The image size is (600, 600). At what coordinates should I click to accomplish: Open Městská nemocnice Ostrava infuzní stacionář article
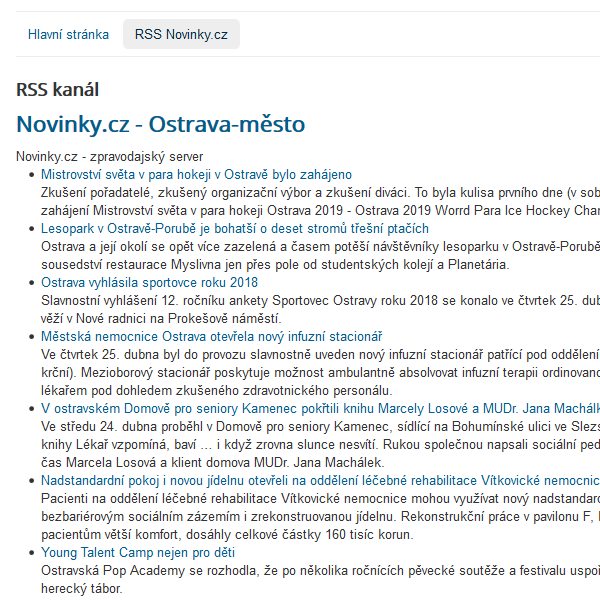[212, 337]
